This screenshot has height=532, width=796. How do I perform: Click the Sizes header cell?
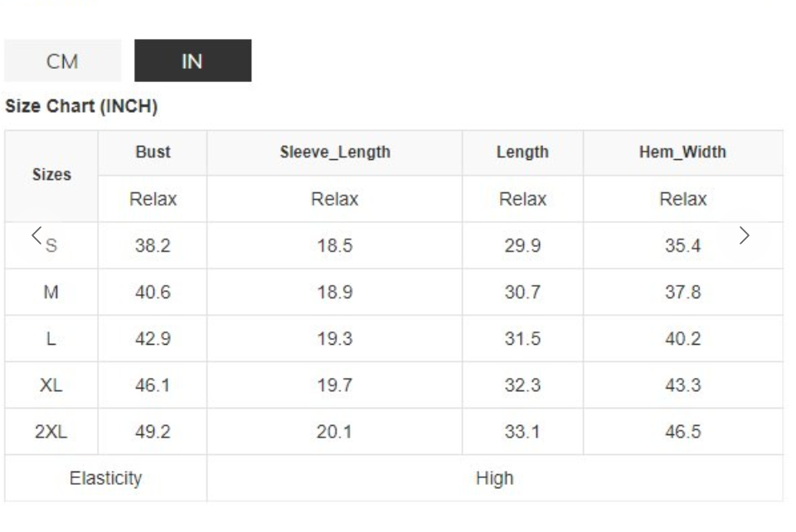pos(51,175)
